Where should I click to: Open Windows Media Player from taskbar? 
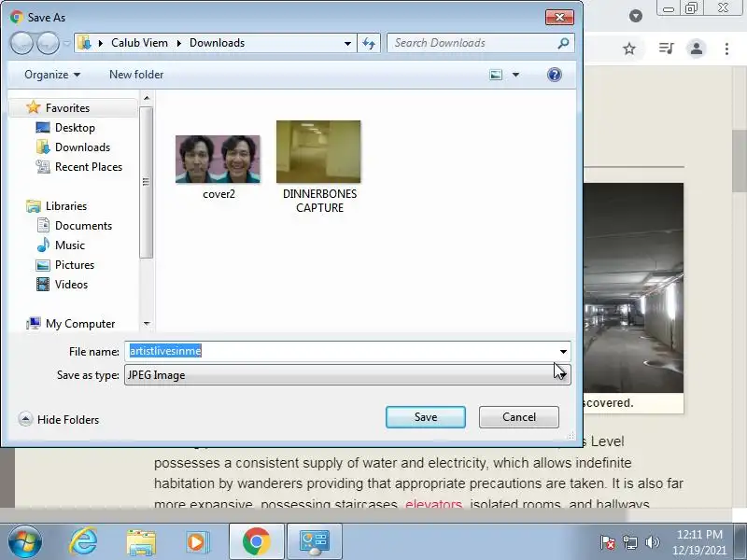point(196,542)
